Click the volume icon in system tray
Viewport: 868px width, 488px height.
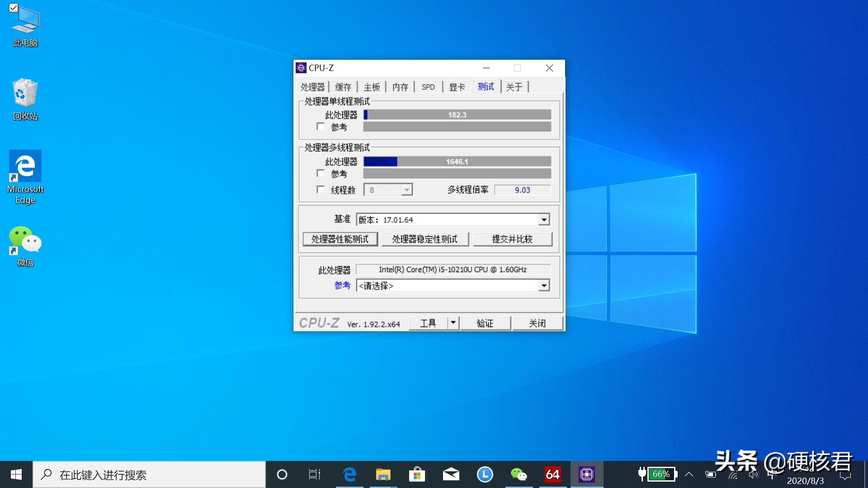(753, 474)
